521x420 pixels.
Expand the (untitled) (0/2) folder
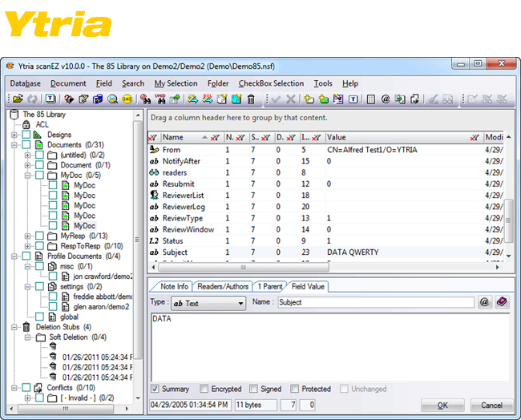point(27,155)
